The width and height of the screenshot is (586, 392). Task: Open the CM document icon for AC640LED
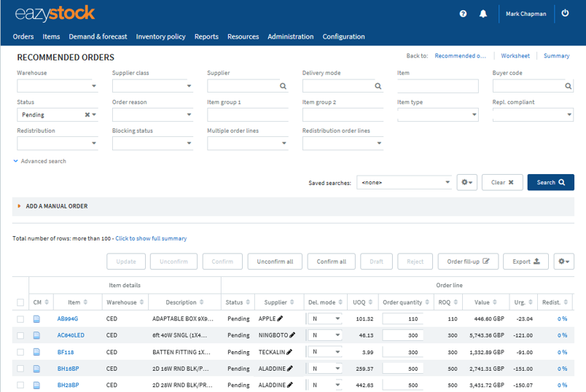[x=36, y=335]
